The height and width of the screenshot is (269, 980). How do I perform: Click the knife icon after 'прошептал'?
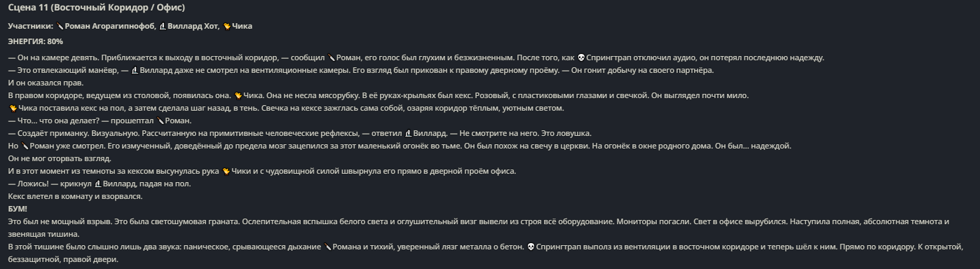(x=161, y=121)
